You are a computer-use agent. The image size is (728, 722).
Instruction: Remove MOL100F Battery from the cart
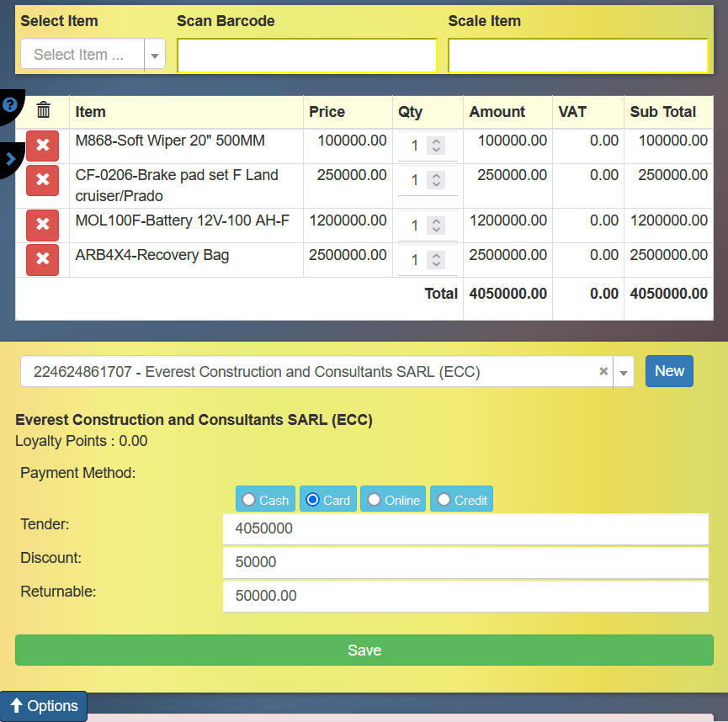coord(42,226)
